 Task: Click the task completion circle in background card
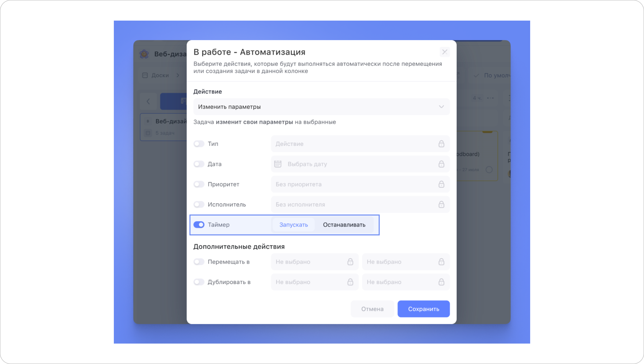pos(489,170)
